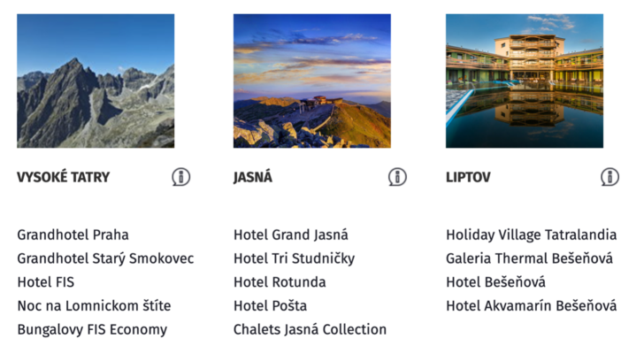Open the Liptov hotel pool photo
644x354 pixels.
coord(525,81)
